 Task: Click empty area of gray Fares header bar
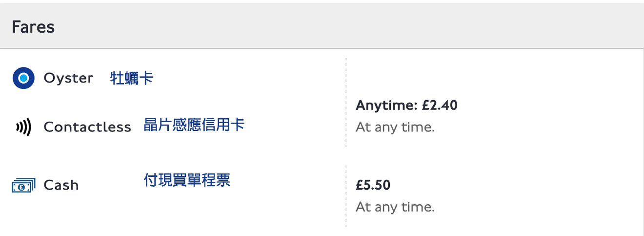[342, 27]
